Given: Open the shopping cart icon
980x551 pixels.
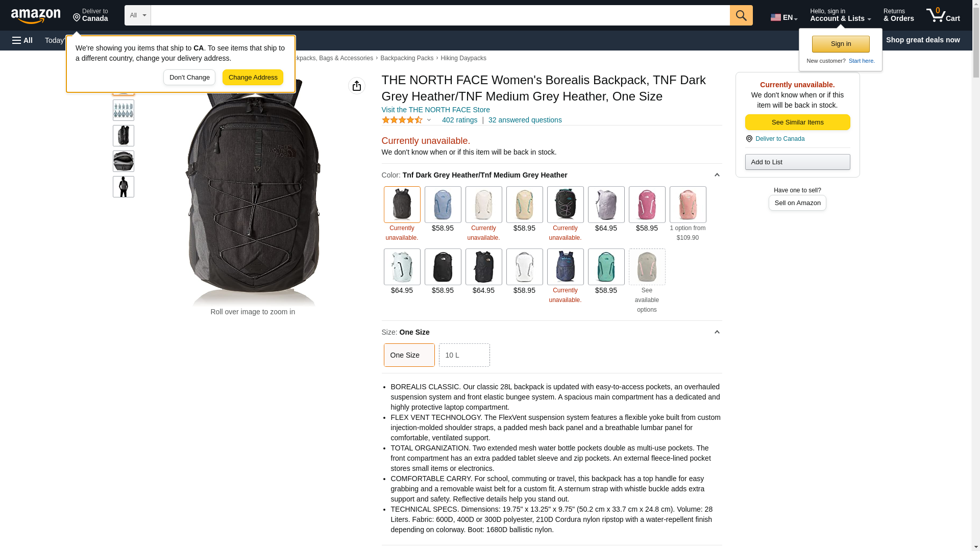Looking at the screenshot, I should pyautogui.click(x=943, y=15).
